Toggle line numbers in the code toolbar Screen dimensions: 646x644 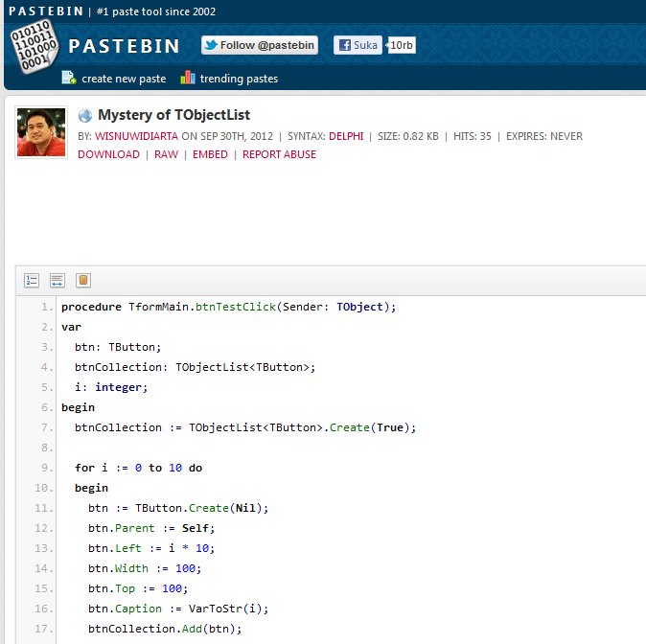(x=32, y=280)
